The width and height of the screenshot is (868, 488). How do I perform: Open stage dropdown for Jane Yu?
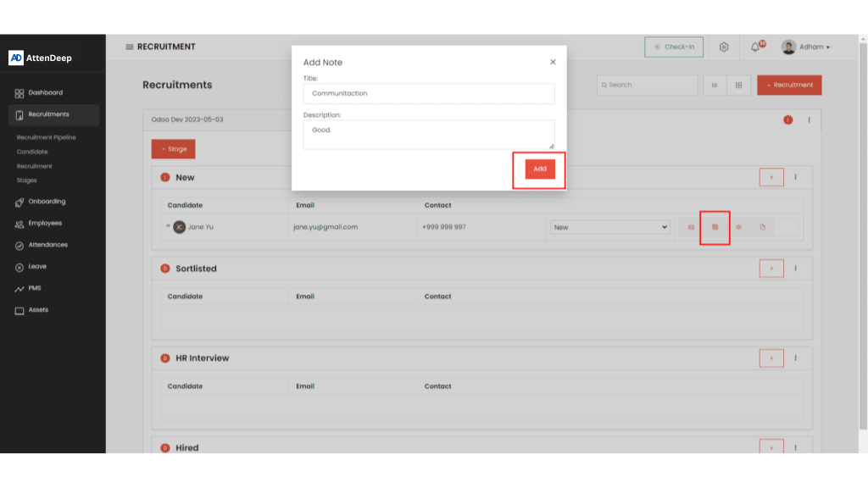pos(610,227)
